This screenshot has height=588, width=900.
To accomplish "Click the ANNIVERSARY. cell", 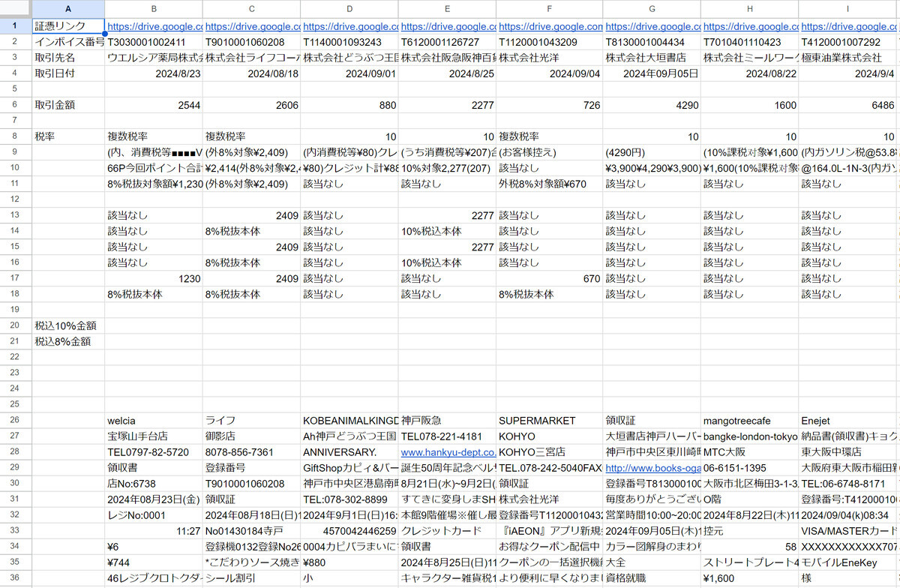I will click(x=349, y=452).
